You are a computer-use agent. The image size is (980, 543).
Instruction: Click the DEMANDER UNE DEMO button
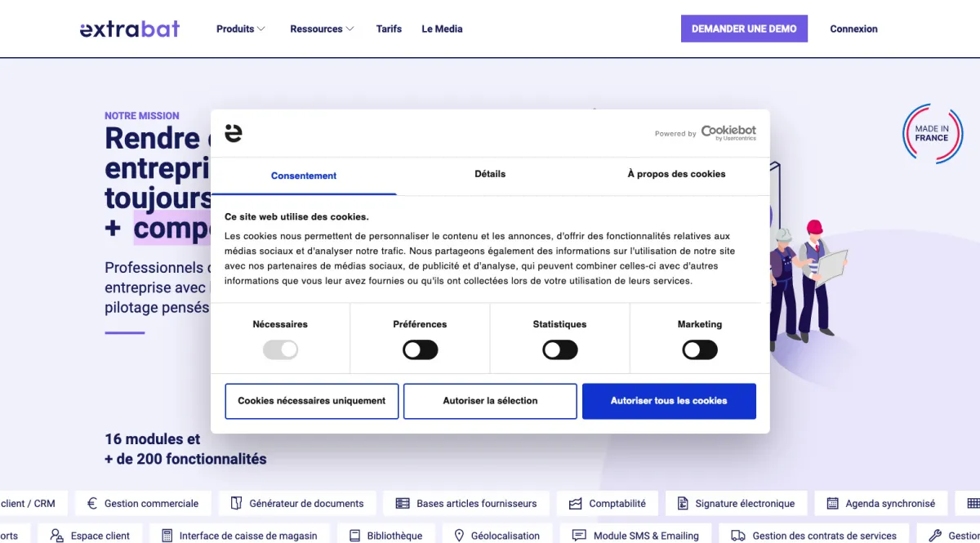tap(744, 28)
